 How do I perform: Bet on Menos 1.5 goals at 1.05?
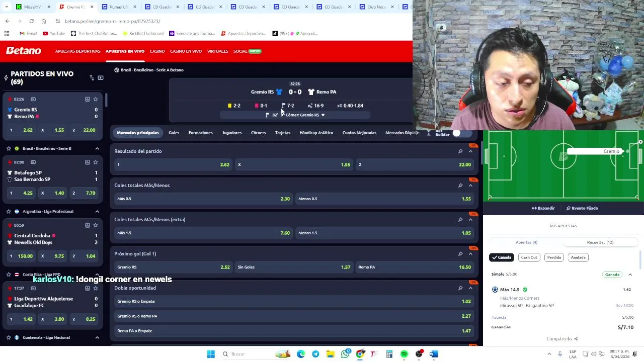(x=384, y=233)
